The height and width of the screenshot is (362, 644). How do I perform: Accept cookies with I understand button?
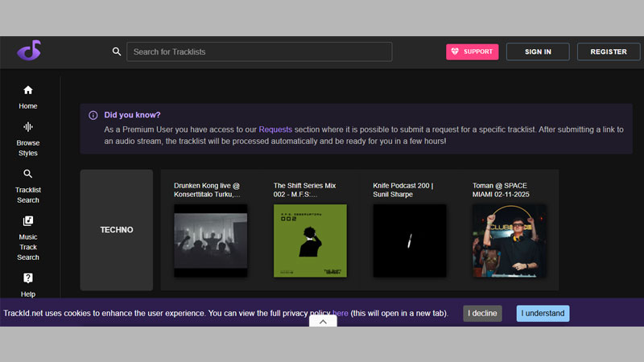pos(543,313)
